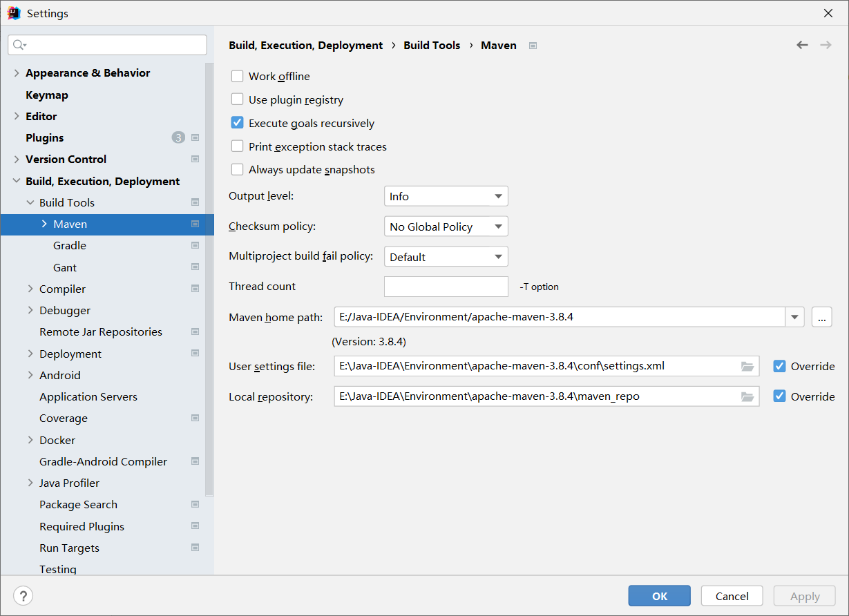Image resolution: width=849 pixels, height=616 pixels.
Task: Open the Output level dropdown
Action: pos(446,196)
